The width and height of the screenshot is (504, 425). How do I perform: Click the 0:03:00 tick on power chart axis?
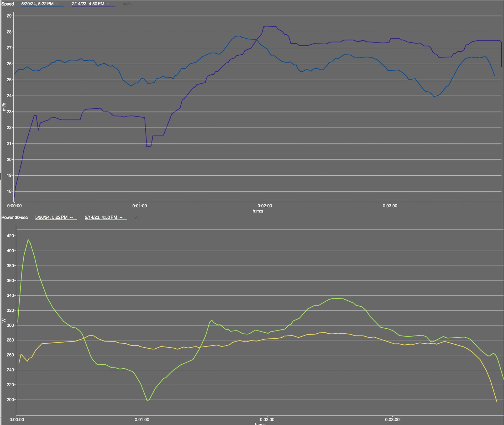(392, 419)
